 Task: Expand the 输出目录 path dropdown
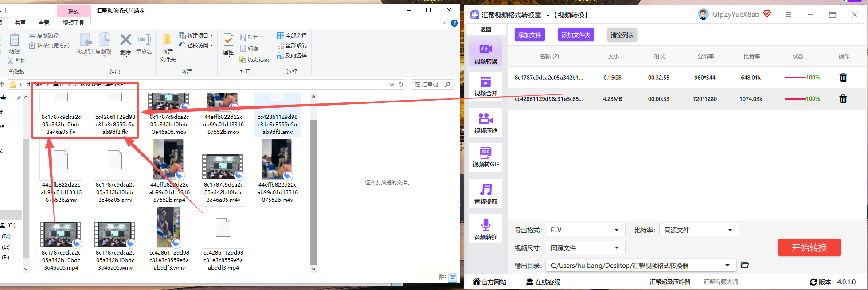click(727, 266)
